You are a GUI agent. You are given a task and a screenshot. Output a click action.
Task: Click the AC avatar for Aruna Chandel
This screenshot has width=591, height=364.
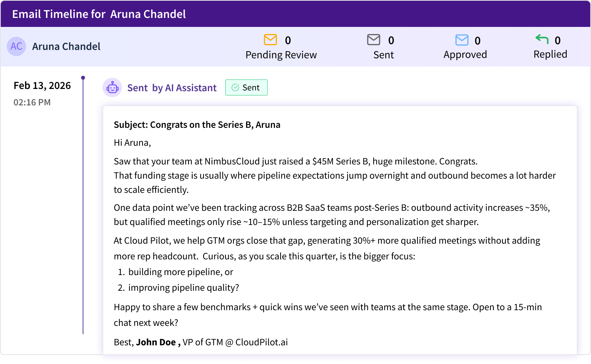point(16,46)
